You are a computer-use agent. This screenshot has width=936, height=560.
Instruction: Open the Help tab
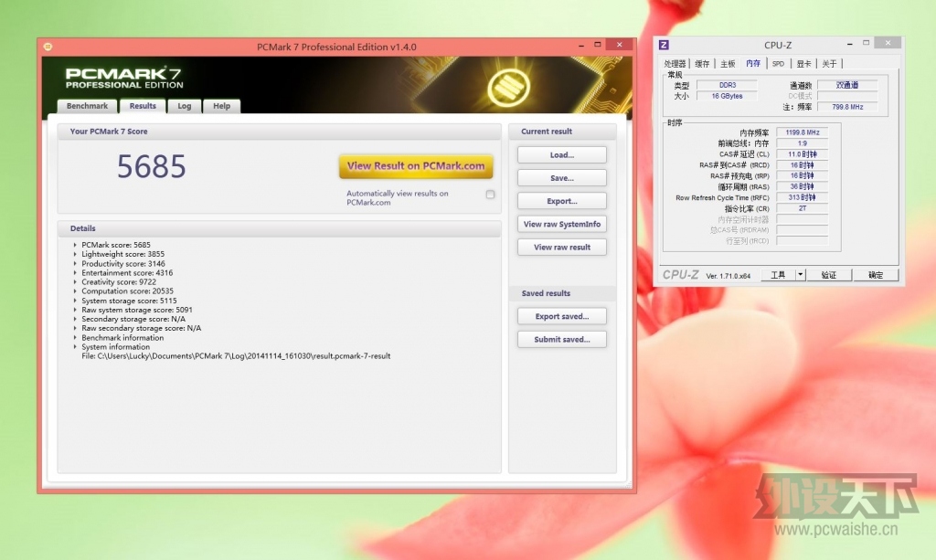[221, 106]
